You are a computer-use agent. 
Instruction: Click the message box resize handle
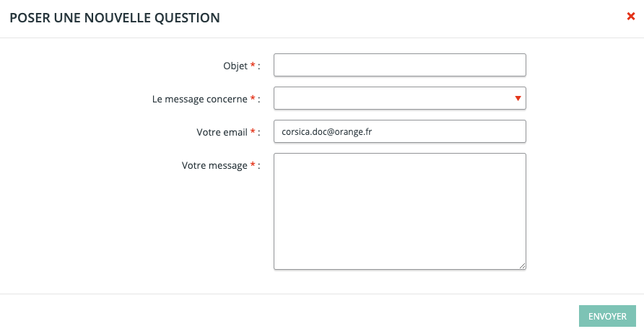(x=522, y=265)
